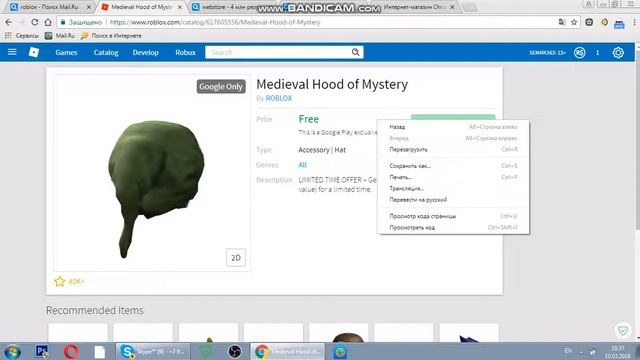Open the Roblox hamburger navigation menu

tap(12, 52)
